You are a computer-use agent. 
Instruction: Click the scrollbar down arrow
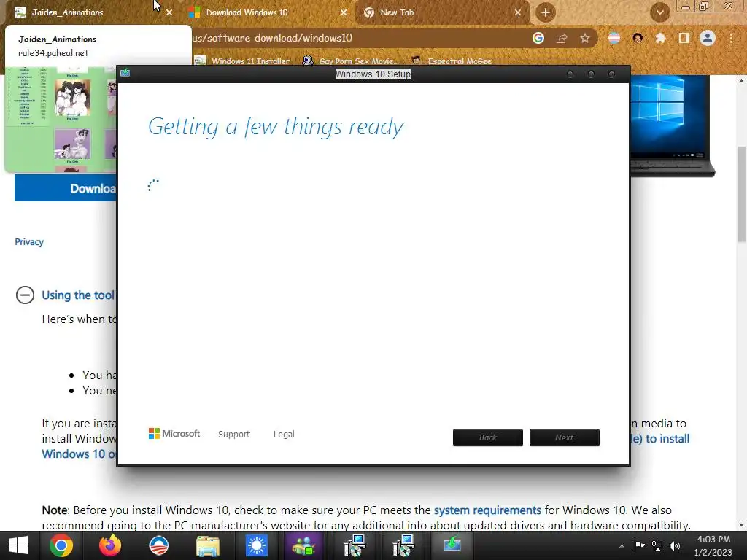(741, 525)
